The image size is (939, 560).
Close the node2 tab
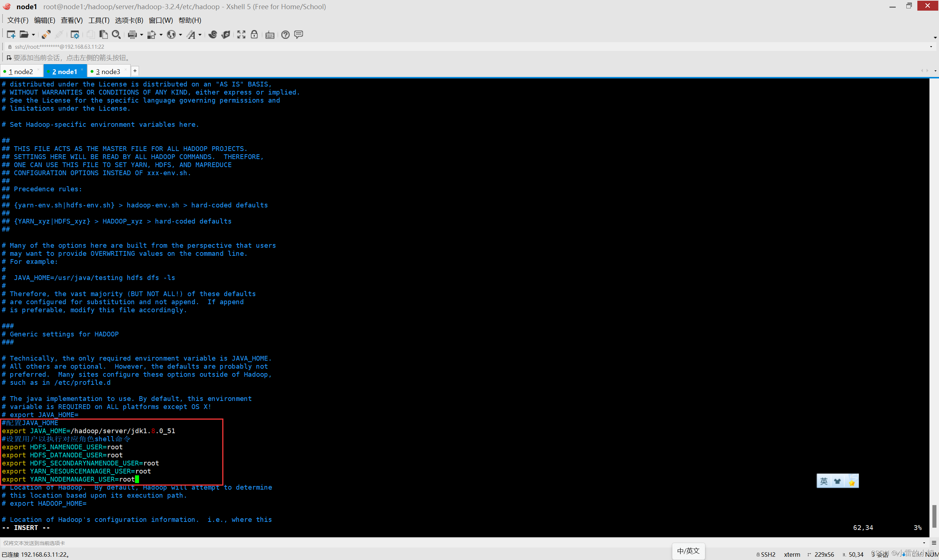[x=38, y=69]
